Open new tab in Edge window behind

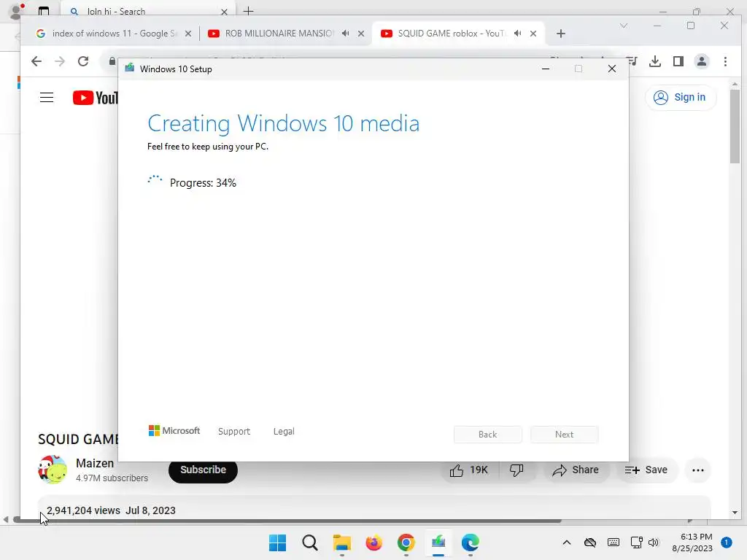click(248, 11)
